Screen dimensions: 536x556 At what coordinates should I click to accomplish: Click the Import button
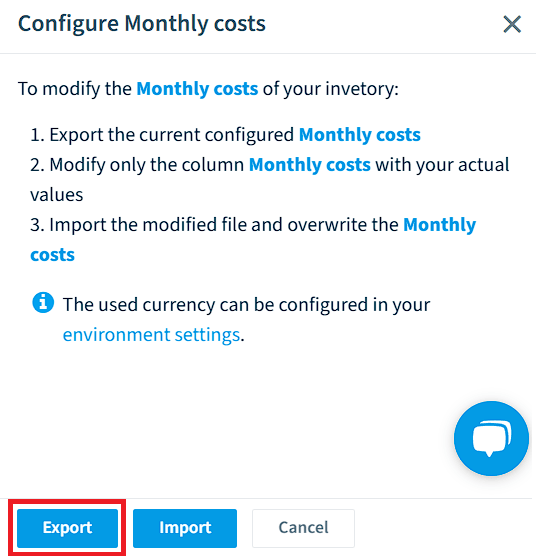click(x=185, y=528)
